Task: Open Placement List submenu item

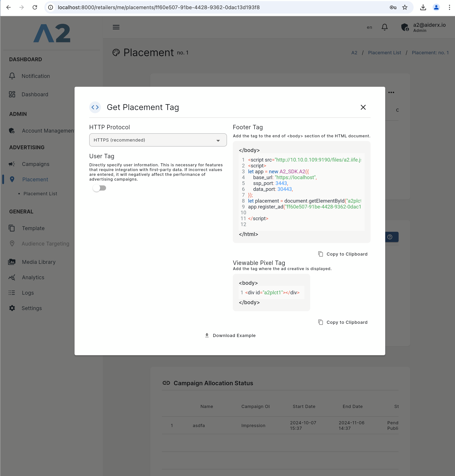Action: [40, 194]
